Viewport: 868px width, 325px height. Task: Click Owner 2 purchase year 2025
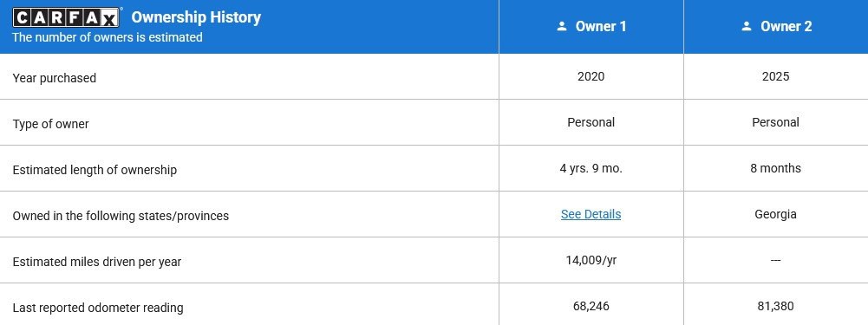(775, 76)
